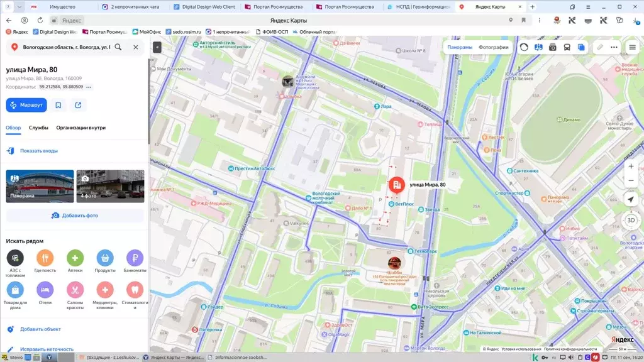Open the Входящие mail taskbar window
The width and height of the screenshot is (644, 362).
click(x=109, y=358)
